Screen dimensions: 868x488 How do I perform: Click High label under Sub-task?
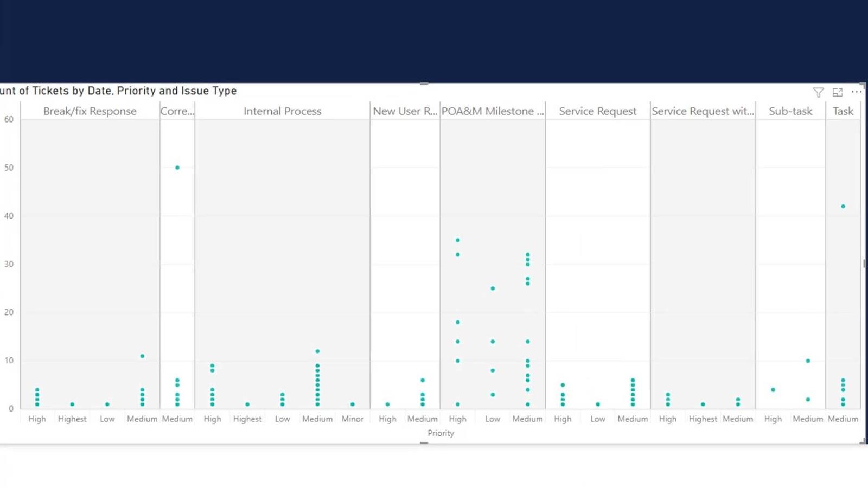[x=773, y=419]
